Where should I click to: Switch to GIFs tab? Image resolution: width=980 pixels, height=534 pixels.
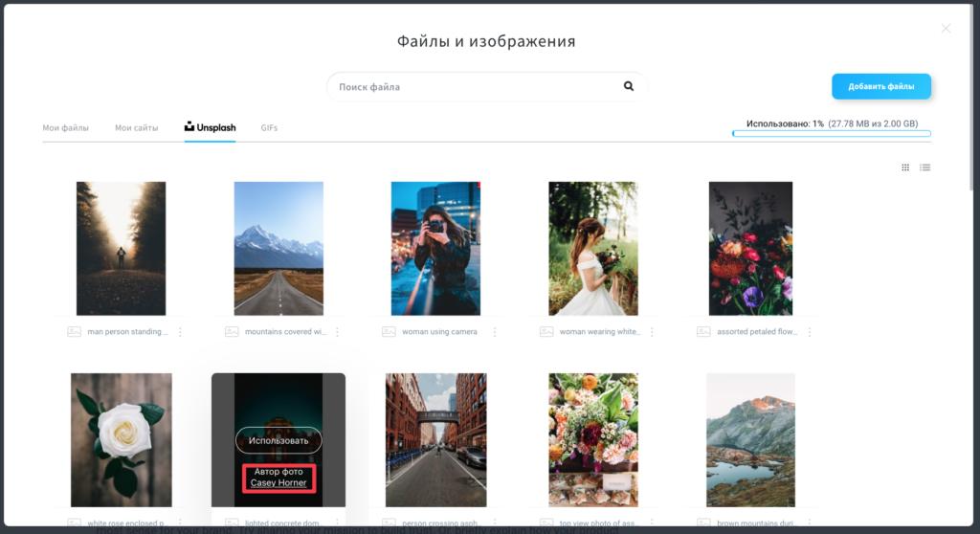pos(269,127)
